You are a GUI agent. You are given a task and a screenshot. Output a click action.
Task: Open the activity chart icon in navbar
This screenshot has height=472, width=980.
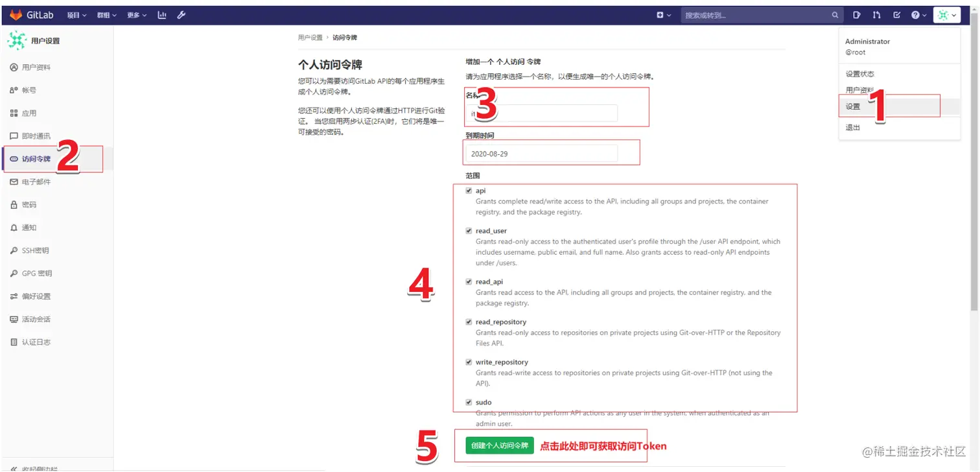162,15
